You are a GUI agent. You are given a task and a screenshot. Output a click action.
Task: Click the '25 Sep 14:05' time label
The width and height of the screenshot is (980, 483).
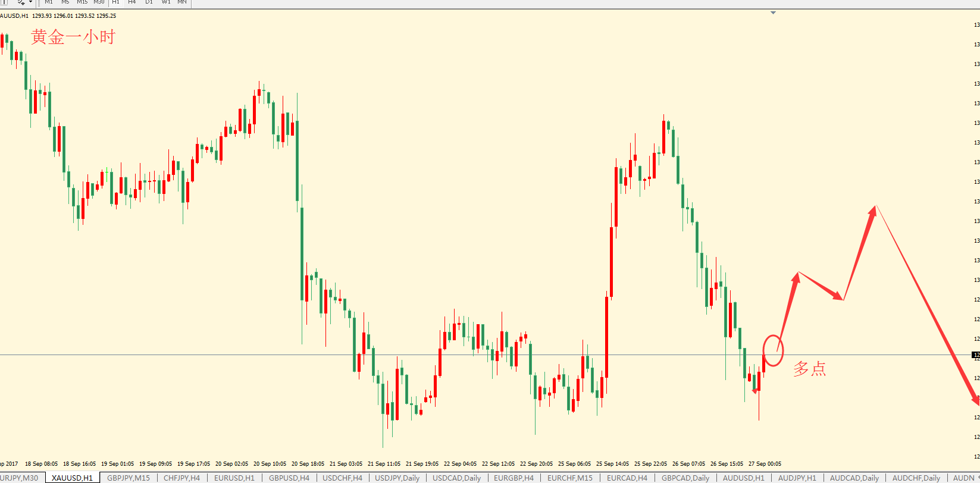click(x=612, y=464)
